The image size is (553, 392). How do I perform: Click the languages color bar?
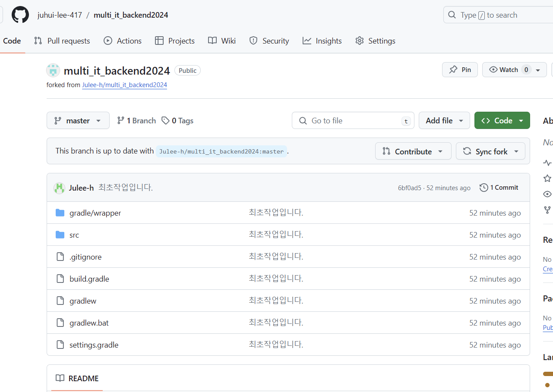pos(548,374)
